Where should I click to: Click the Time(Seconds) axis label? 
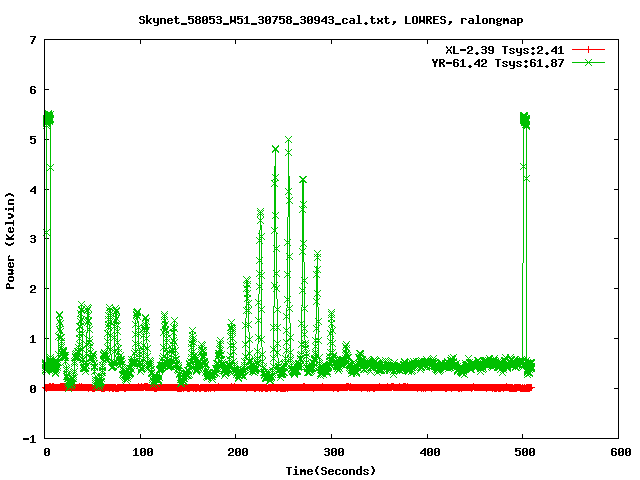(x=331, y=471)
